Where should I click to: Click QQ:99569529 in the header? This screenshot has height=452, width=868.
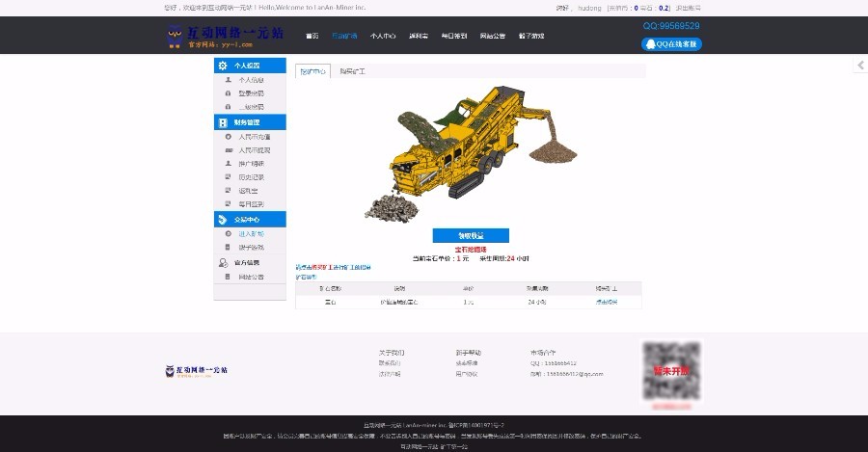[671, 26]
